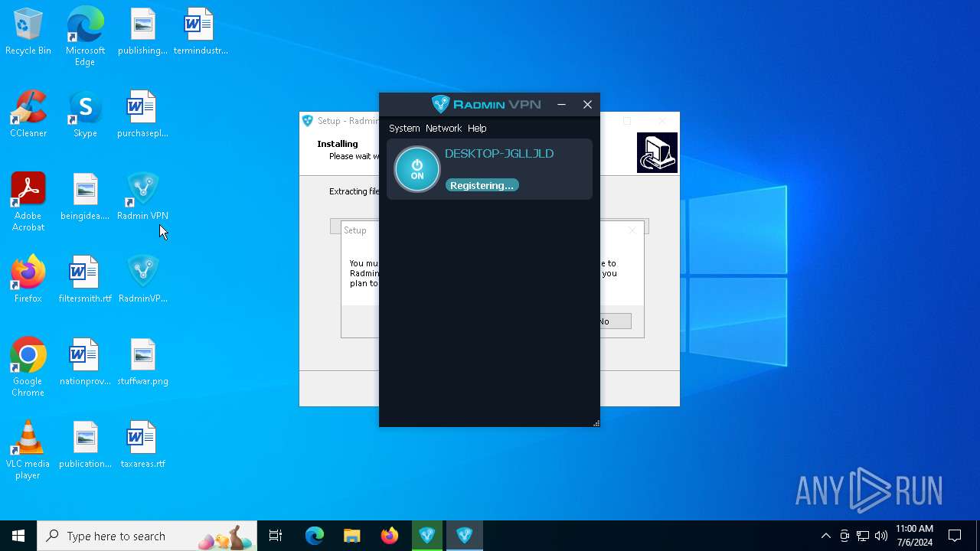
Task: Select filtersmith.rtf on desktop
Action: pyautogui.click(x=85, y=280)
